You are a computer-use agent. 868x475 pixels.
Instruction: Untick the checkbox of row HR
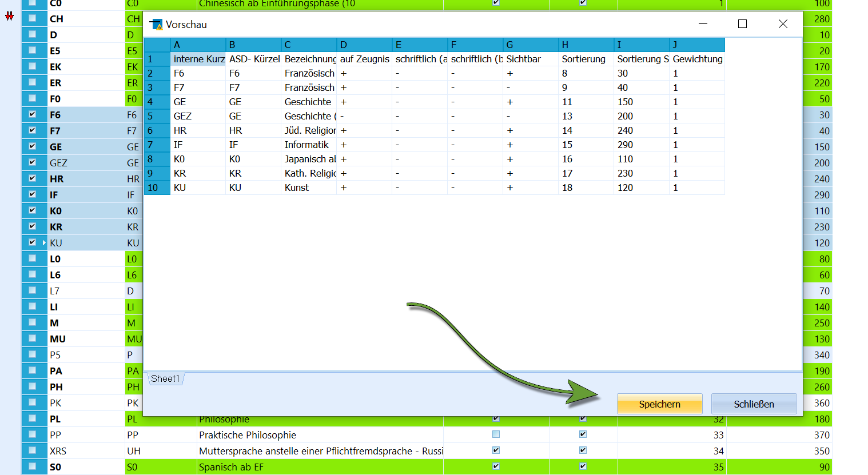33,178
